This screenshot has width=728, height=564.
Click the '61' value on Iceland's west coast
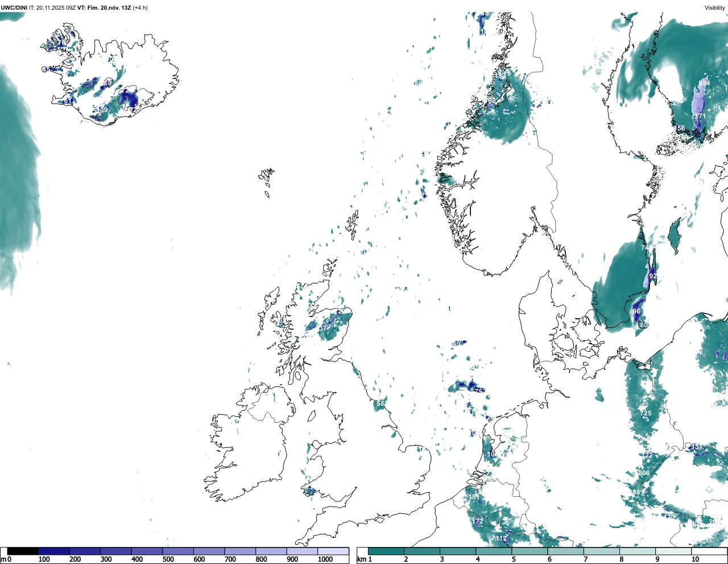point(68,101)
